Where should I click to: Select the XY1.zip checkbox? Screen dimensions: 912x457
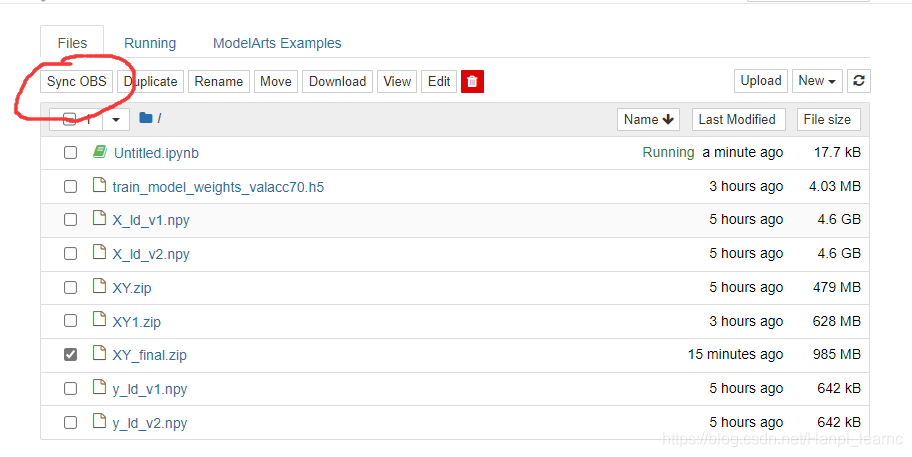pyautogui.click(x=70, y=321)
